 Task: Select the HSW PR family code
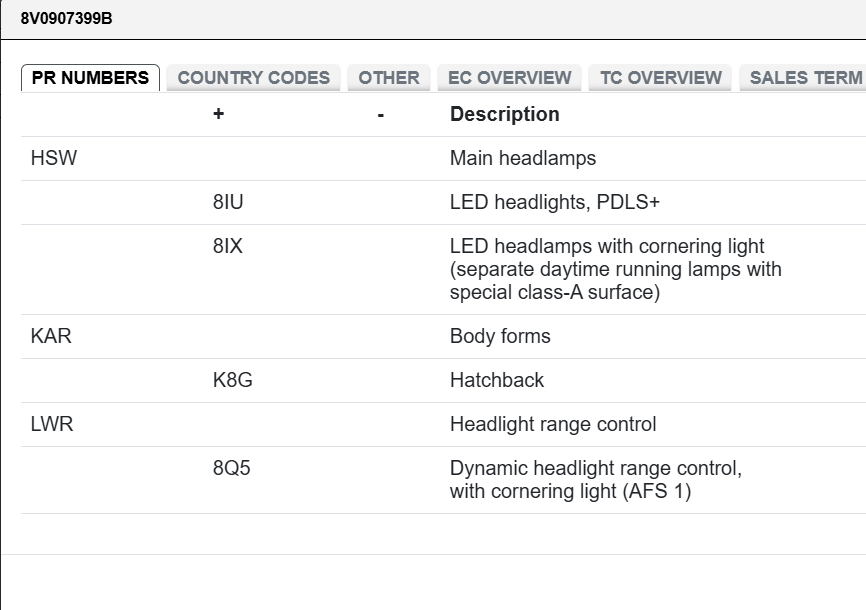click(54, 158)
